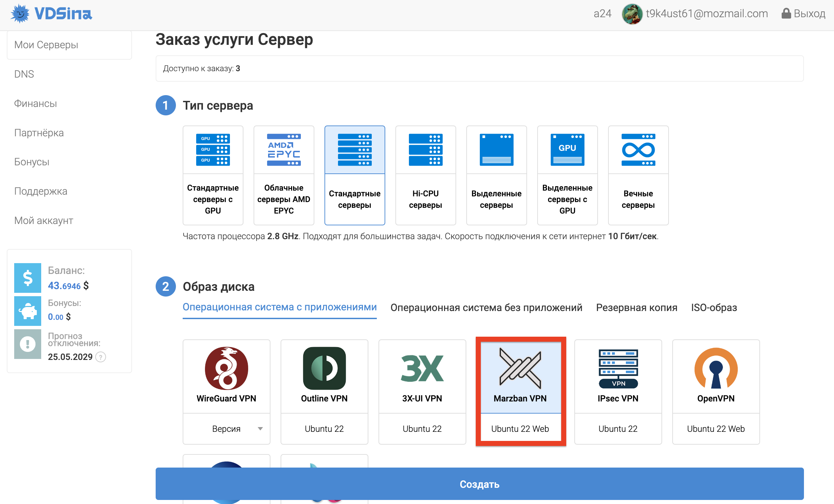The image size is (834, 504).
Task: Select Ubuntu 22 Web under Marzban VPN
Action: pyautogui.click(x=520, y=428)
